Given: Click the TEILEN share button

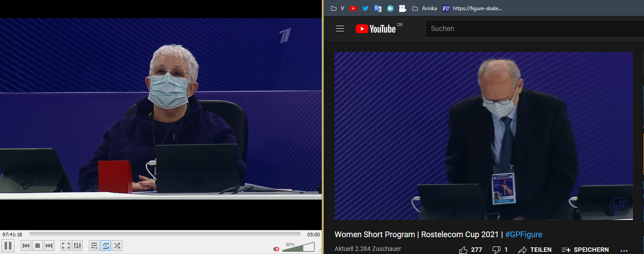Looking at the screenshot, I should [x=535, y=250].
